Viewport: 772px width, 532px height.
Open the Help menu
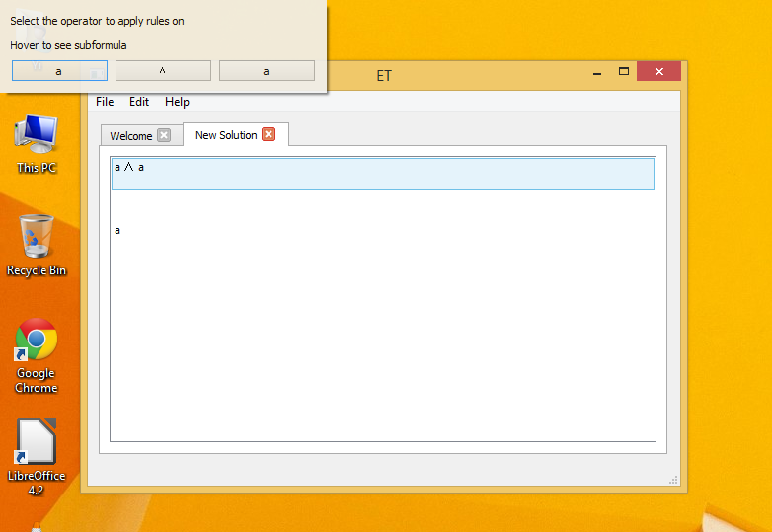(x=177, y=102)
